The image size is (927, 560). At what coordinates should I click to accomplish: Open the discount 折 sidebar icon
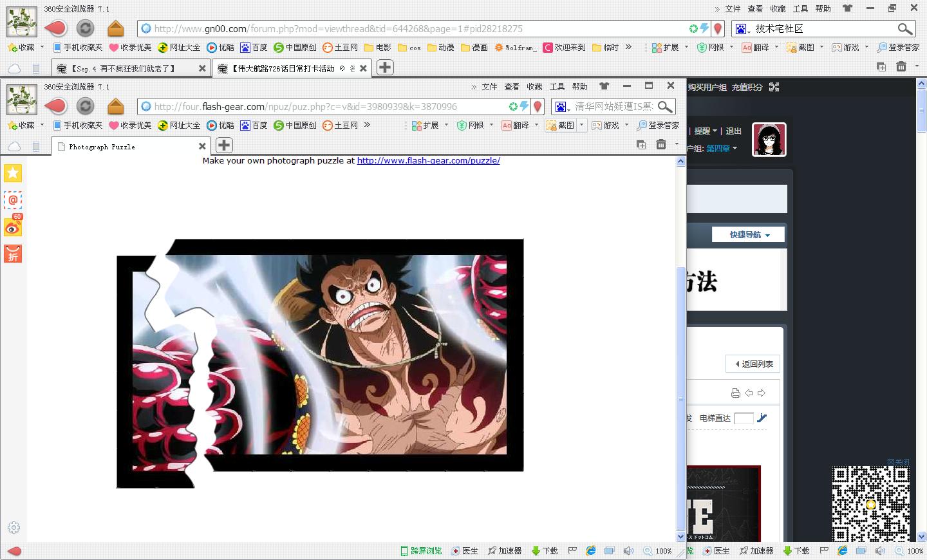[13, 254]
